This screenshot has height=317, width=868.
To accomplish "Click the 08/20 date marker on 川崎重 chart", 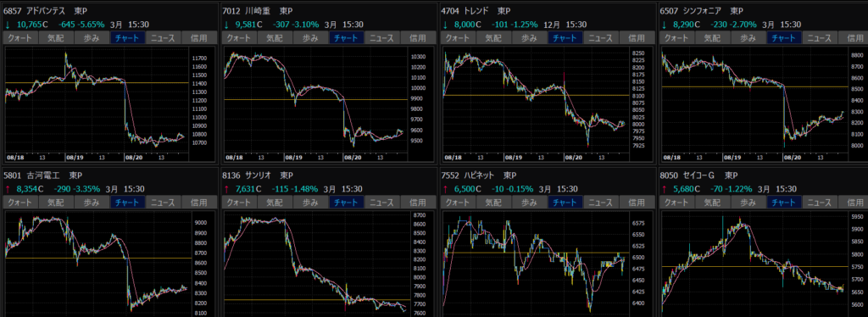I will (x=352, y=157).
